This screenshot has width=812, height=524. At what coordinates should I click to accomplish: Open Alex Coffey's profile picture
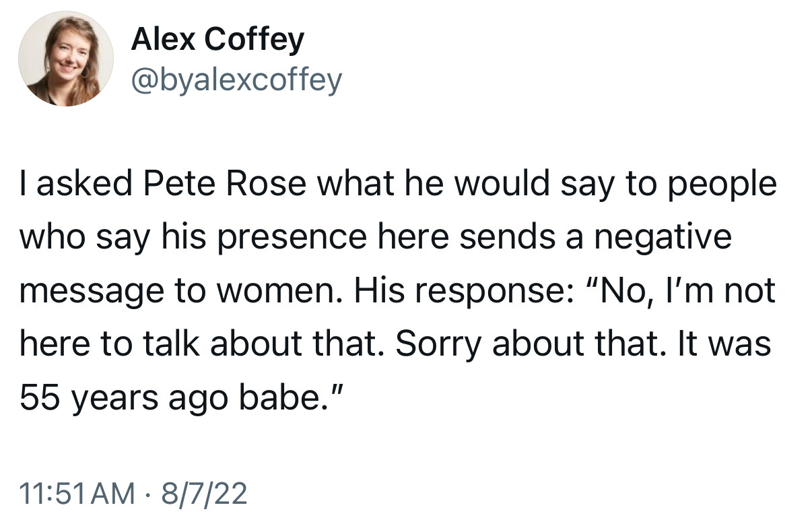point(66,59)
